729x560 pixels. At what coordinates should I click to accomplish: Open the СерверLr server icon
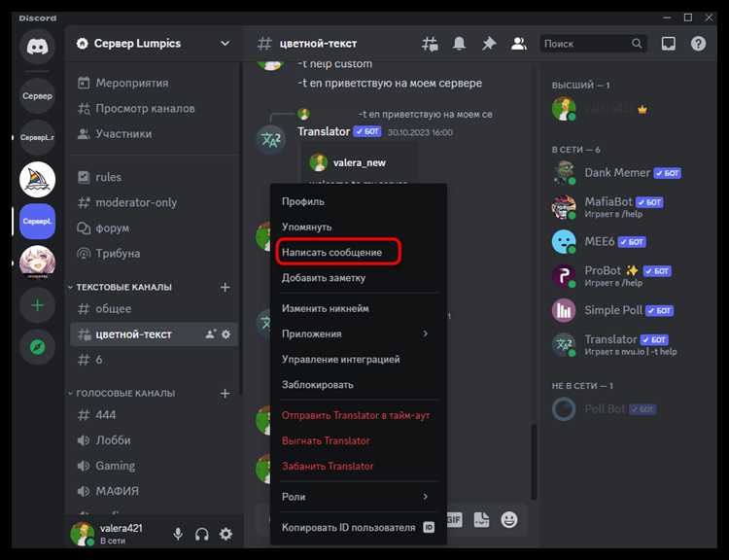tap(37, 137)
